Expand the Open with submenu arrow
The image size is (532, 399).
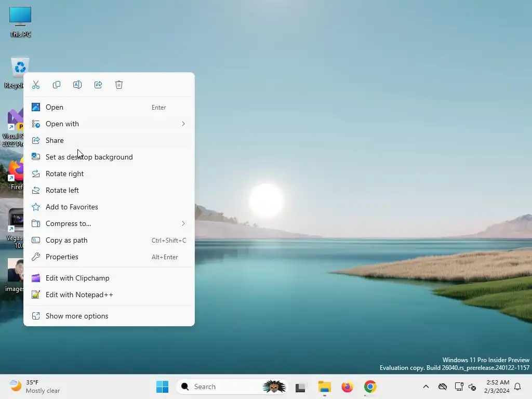(x=183, y=124)
